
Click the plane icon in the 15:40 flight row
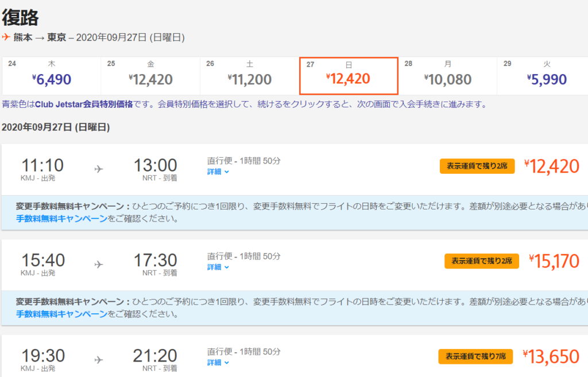pos(98,264)
